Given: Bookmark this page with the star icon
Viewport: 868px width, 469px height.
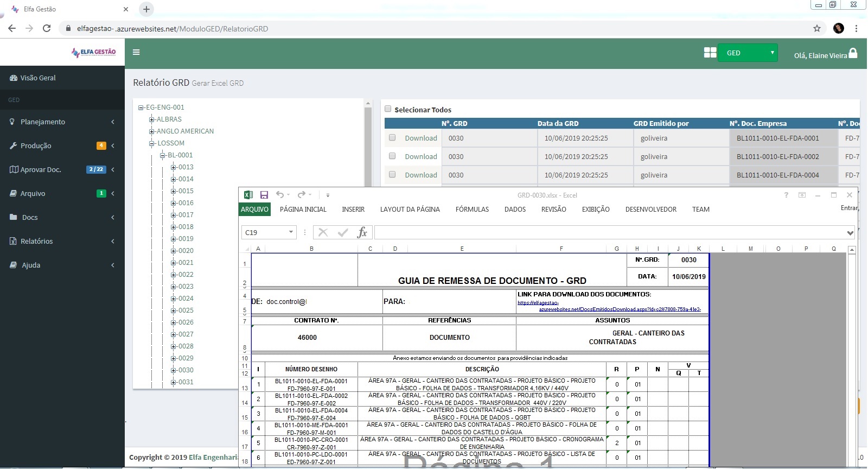Looking at the screenshot, I should 816,28.
